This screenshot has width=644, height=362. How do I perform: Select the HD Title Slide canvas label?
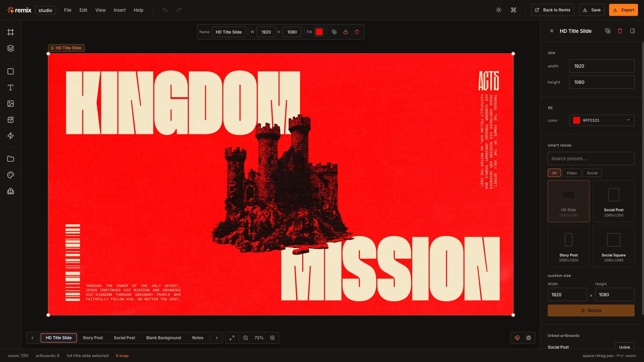click(66, 48)
